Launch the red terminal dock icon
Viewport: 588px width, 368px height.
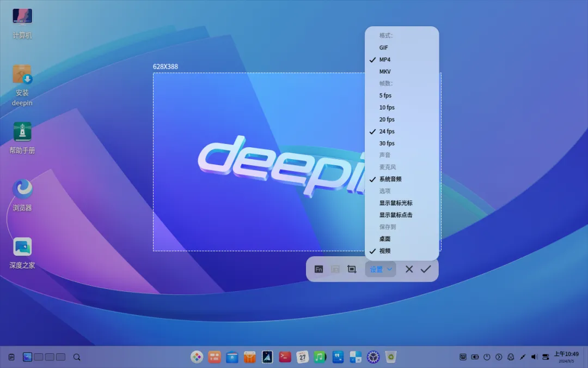click(x=285, y=357)
